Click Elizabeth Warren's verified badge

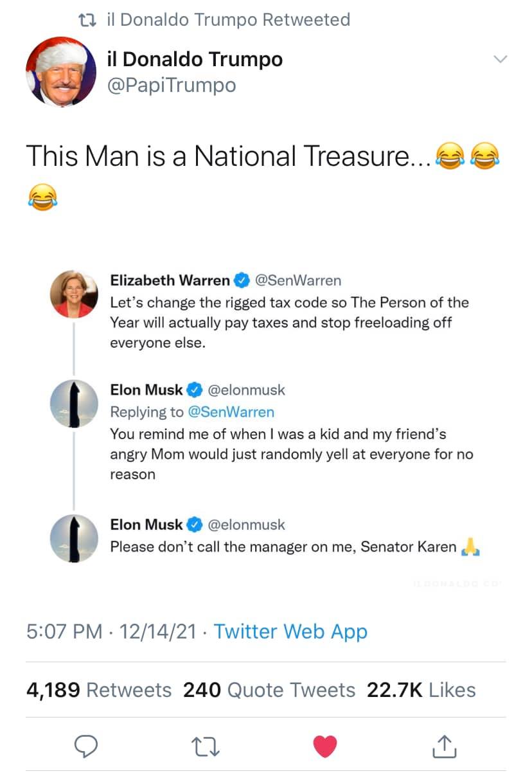click(242, 280)
